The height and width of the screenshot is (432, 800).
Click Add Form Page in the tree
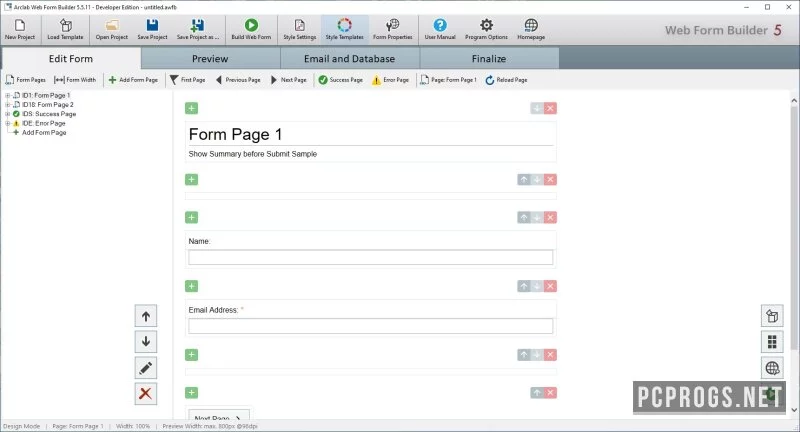point(44,133)
